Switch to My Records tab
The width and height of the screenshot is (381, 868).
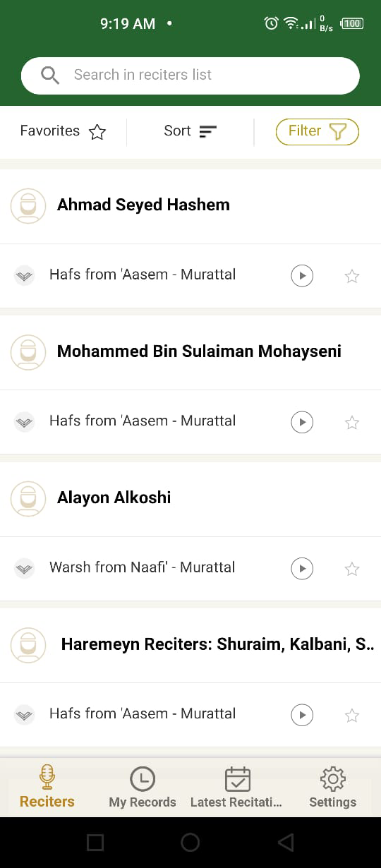(x=143, y=788)
